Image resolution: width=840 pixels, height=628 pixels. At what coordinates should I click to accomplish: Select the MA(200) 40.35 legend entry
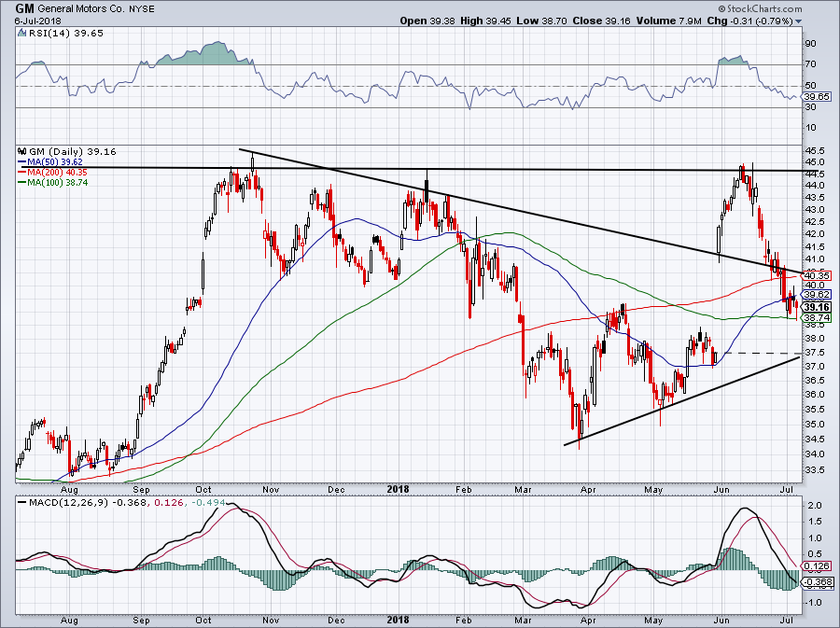pos(52,172)
